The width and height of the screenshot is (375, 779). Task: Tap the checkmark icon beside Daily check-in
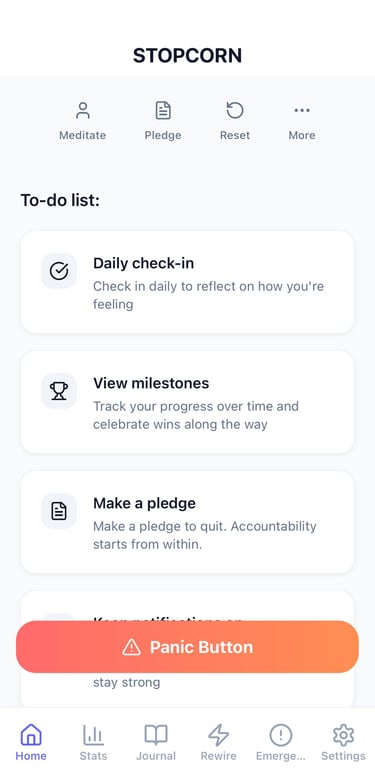(x=59, y=271)
